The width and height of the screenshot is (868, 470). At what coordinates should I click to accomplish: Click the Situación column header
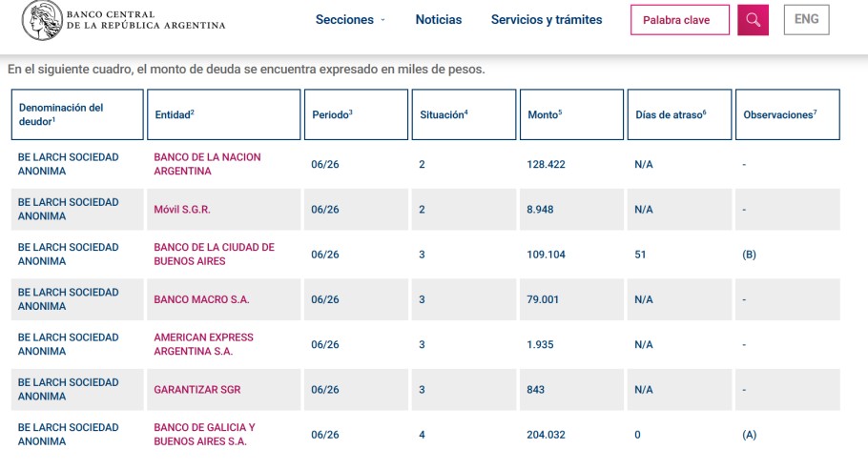tap(464, 114)
